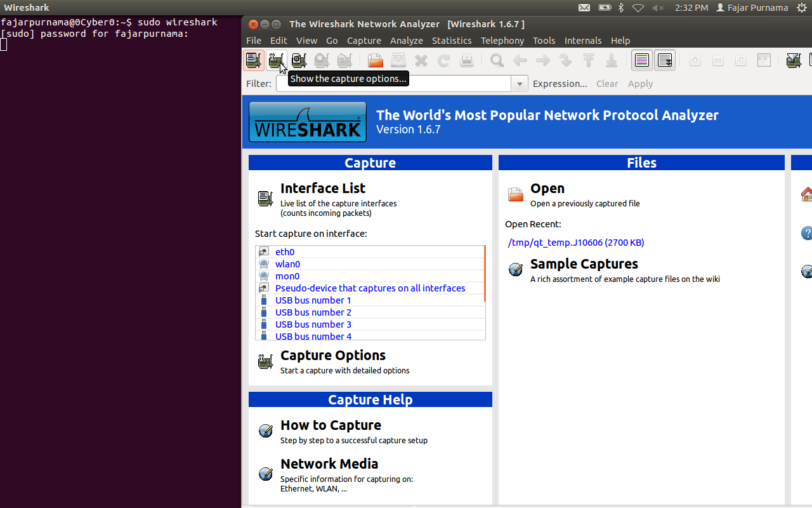This screenshot has height=508, width=812.
Task: Open the battery indicator in top panel
Action: point(605,8)
